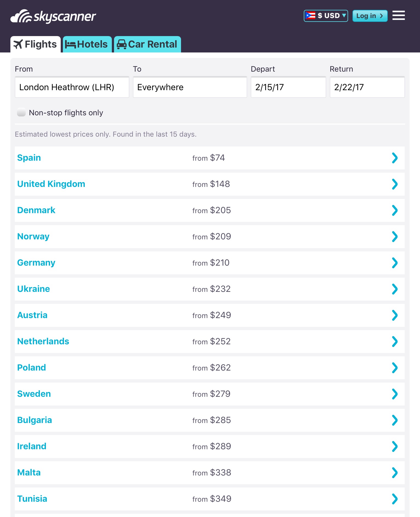Viewport: 420px width, 517px height.
Task: Click the airplane icon on Flights tab
Action: (18, 44)
